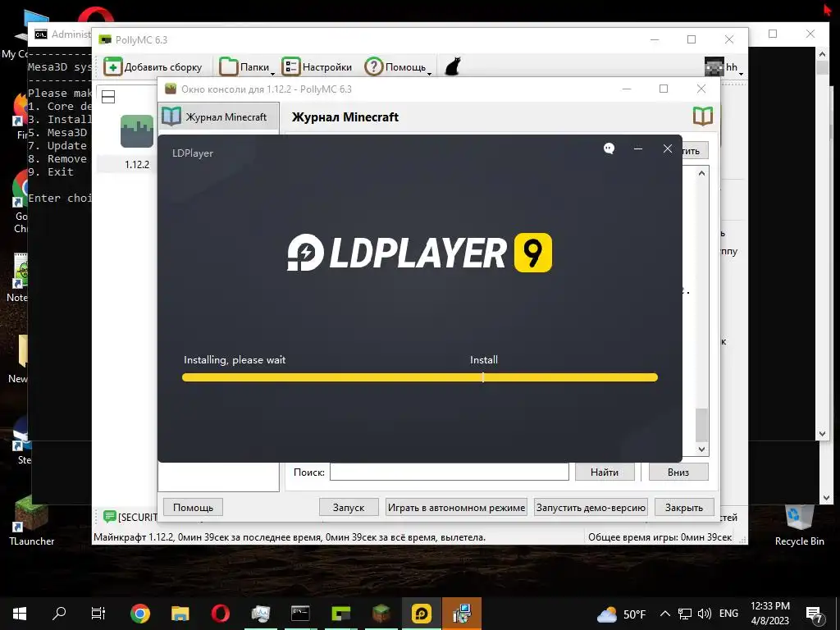Open the Minecraft grass block taskbar icon
The image size is (840, 630).
381,614
